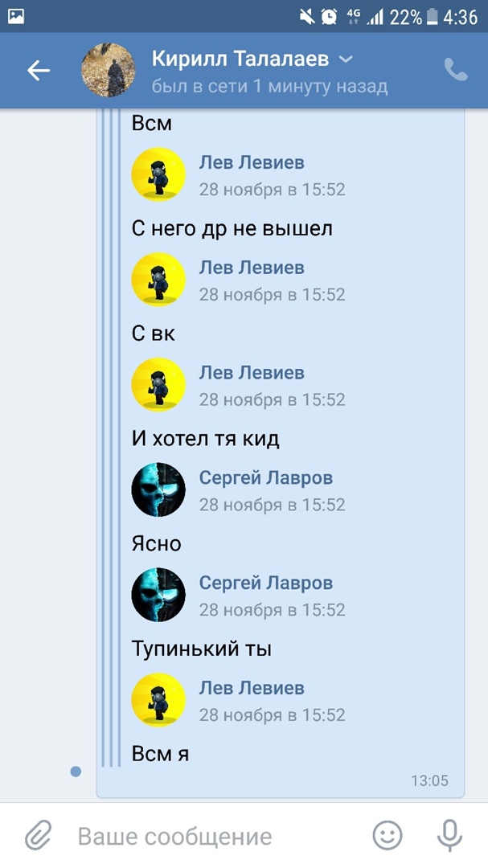The image size is (488, 868).
Task: Start a call with the phone icon
Action: click(456, 70)
